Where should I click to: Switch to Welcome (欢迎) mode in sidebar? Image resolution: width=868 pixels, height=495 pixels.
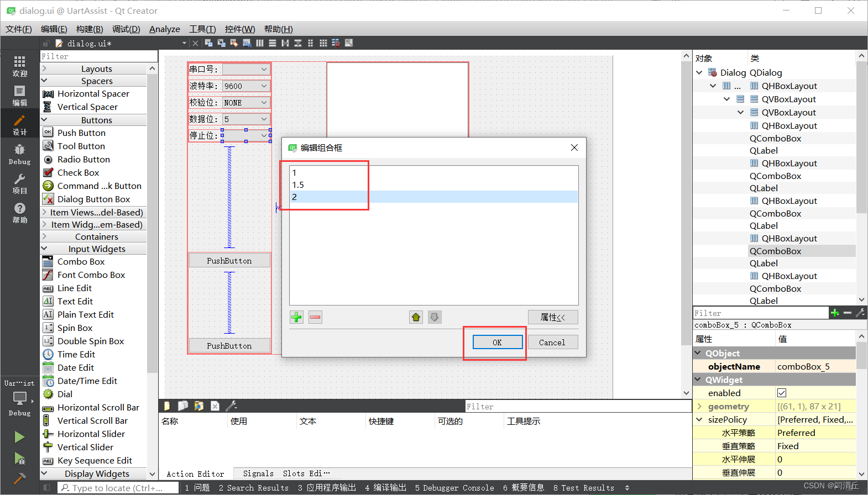[x=19, y=66]
